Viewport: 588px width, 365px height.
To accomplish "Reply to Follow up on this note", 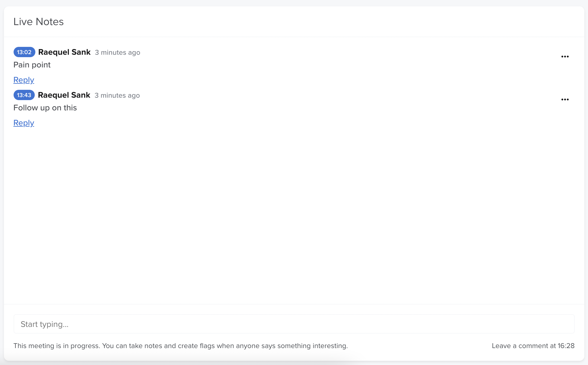I will [x=24, y=123].
